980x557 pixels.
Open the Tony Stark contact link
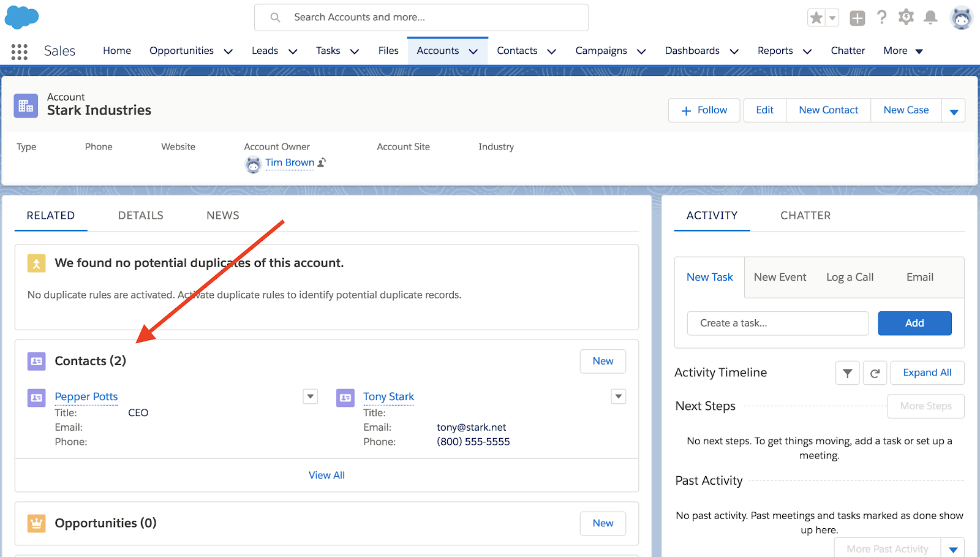pos(388,396)
